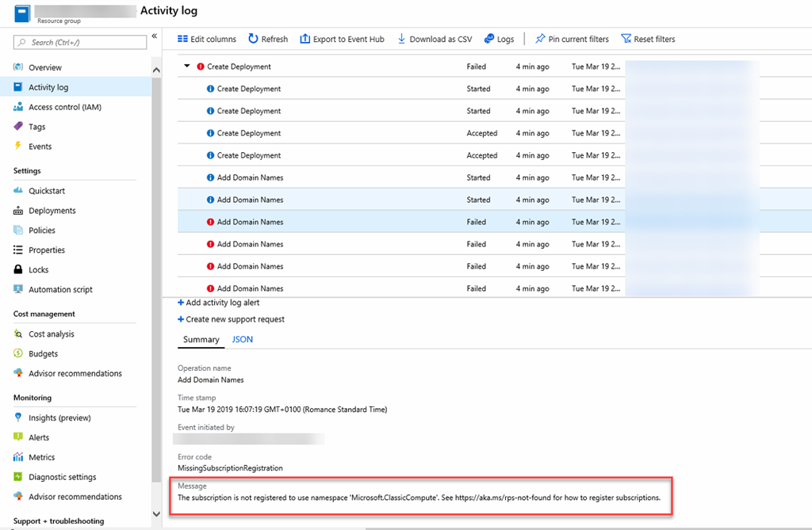Screen dimensions: 812x530
Task: Click the resource group icon in the header
Action: coord(22,13)
